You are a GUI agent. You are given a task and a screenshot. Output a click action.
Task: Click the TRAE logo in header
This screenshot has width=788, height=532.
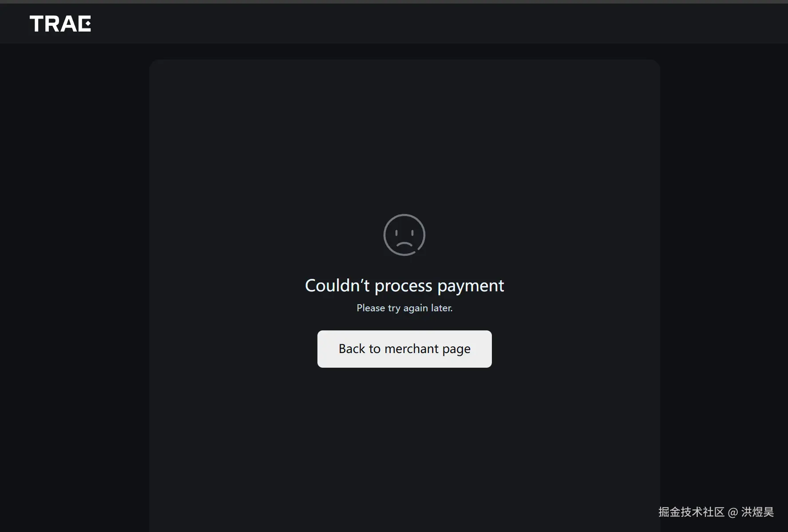60,24
